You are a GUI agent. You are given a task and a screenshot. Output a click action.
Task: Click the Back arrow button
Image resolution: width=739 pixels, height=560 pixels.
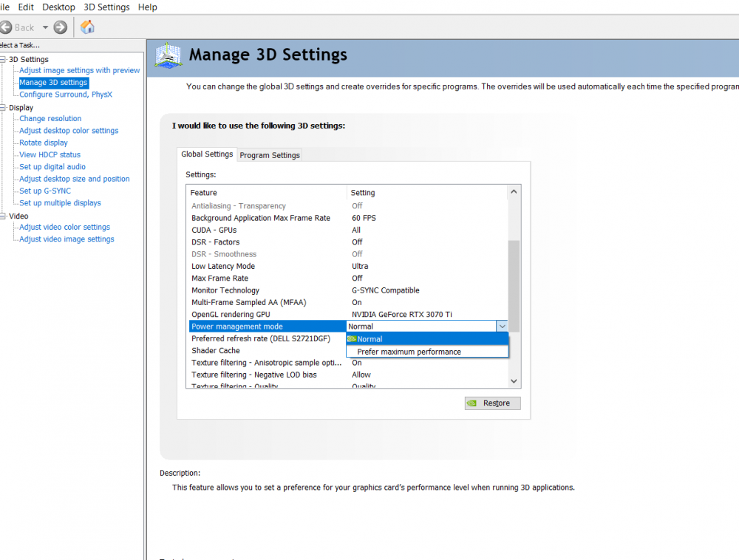pyautogui.click(x=5, y=27)
